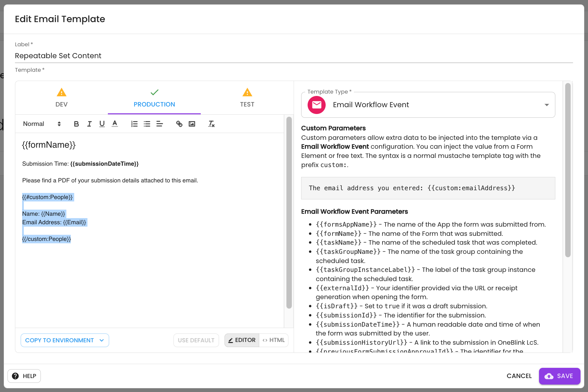Open the Copy to Environment menu
This screenshot has height=392, width=588.
(x=65, y=340)
